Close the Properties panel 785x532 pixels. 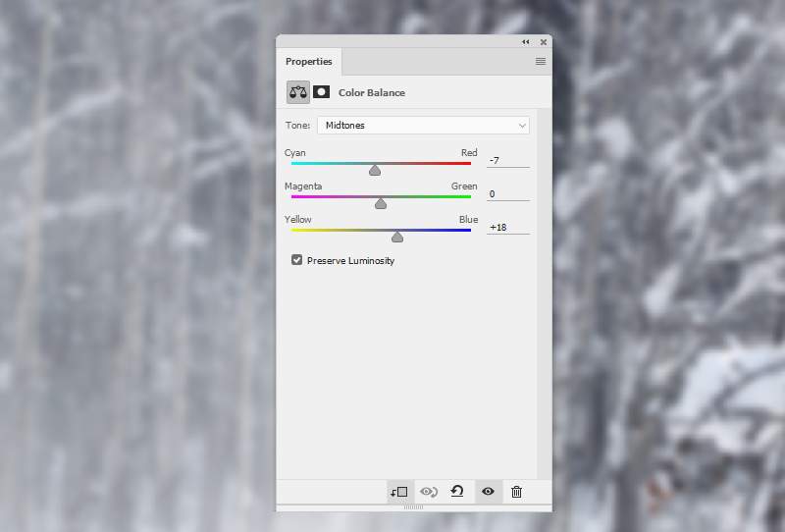pyautogui.click(x=544, y=42)
